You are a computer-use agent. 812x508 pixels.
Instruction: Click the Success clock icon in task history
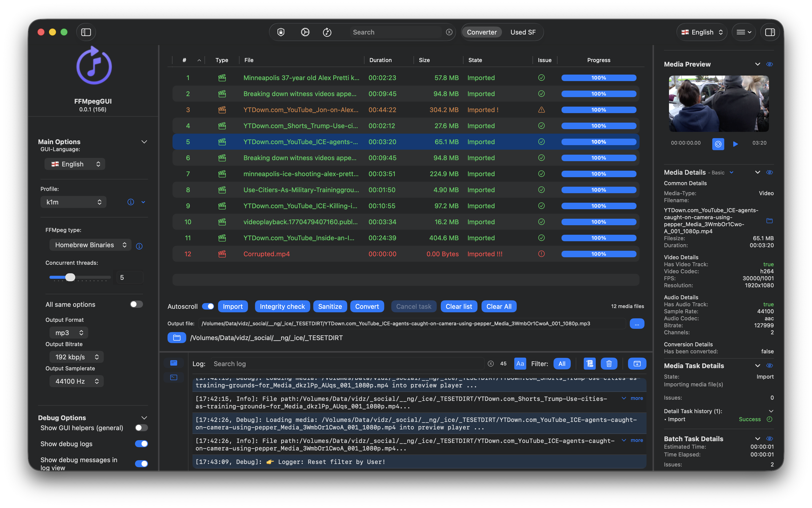pyautogui.click(x=769, y=419)
